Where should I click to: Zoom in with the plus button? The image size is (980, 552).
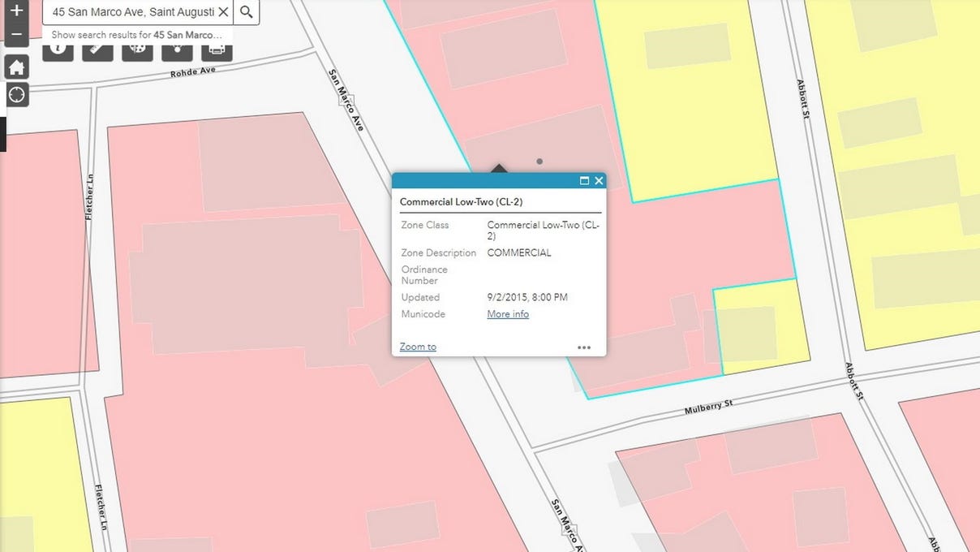16,11
